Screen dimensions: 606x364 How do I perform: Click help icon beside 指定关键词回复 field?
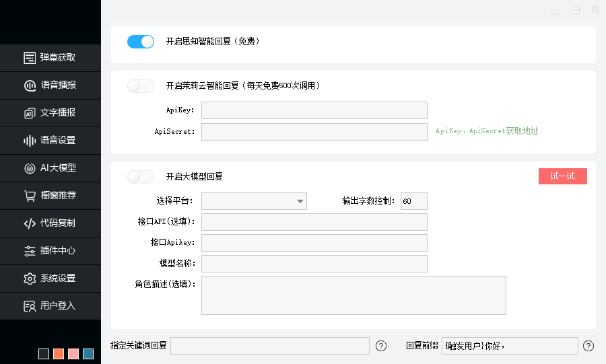coord(381,346)
